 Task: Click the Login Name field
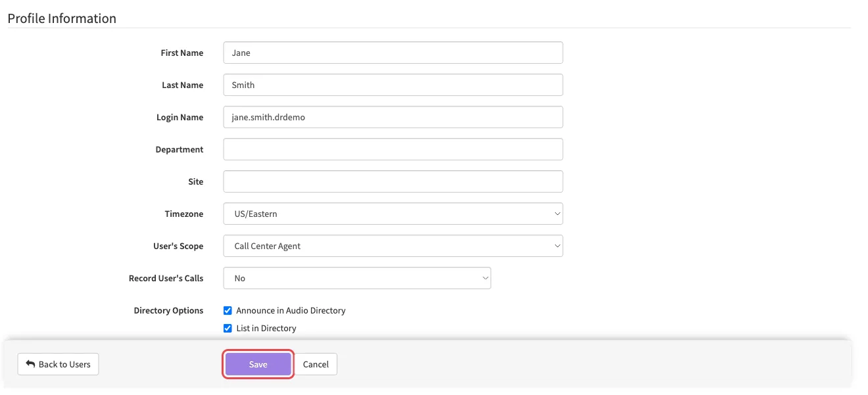(393, 117)
